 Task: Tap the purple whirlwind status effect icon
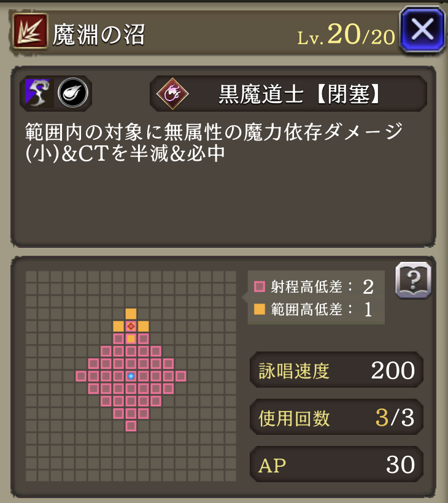(x=37, y=93)
